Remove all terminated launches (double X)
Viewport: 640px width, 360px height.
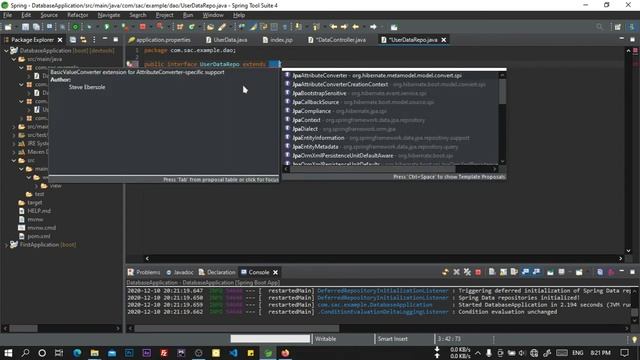coord(467,272)
